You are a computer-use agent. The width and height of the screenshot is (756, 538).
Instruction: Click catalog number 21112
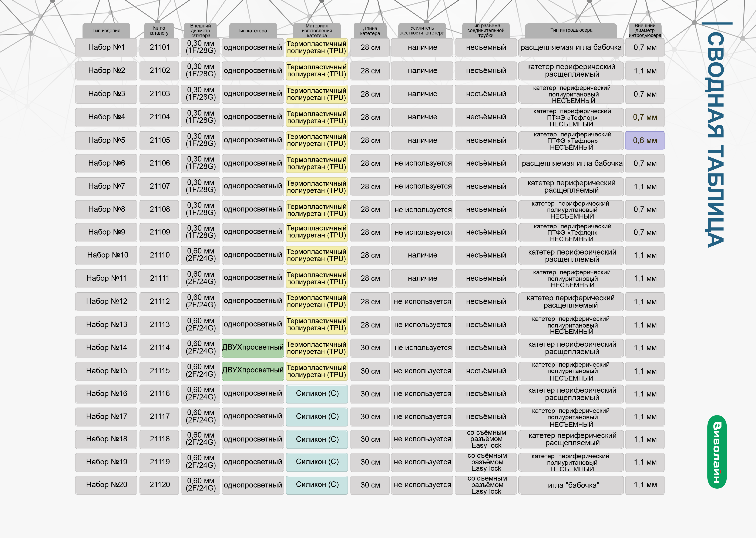159,302
